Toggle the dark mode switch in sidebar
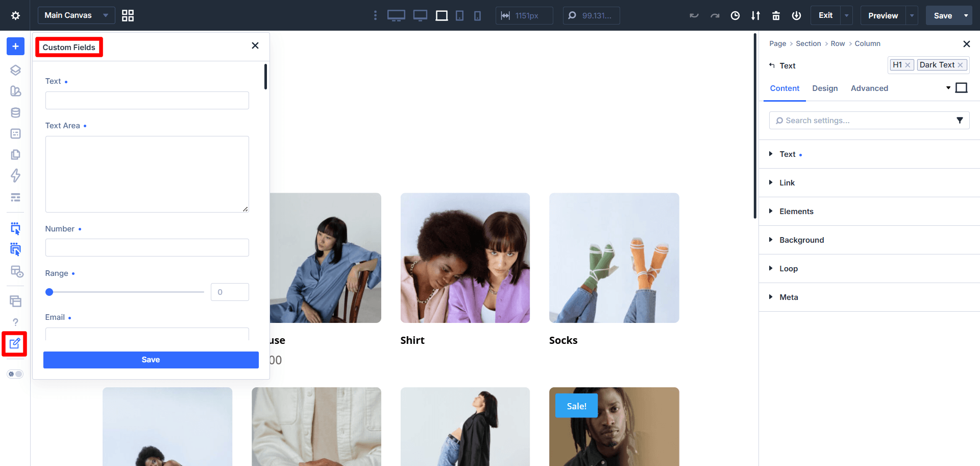The image size is (980, 466). [15, 374]
